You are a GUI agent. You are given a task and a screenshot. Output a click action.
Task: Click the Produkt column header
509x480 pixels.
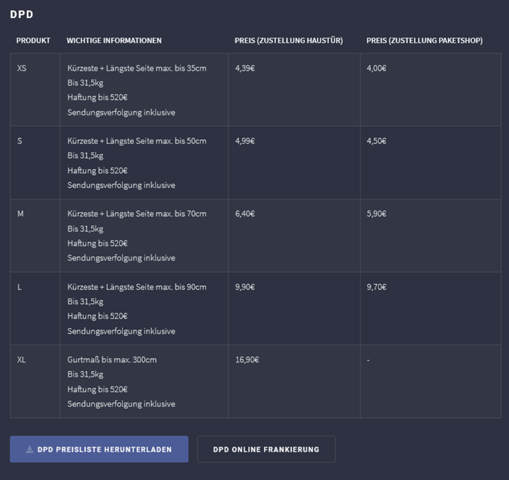coord(33,41)
